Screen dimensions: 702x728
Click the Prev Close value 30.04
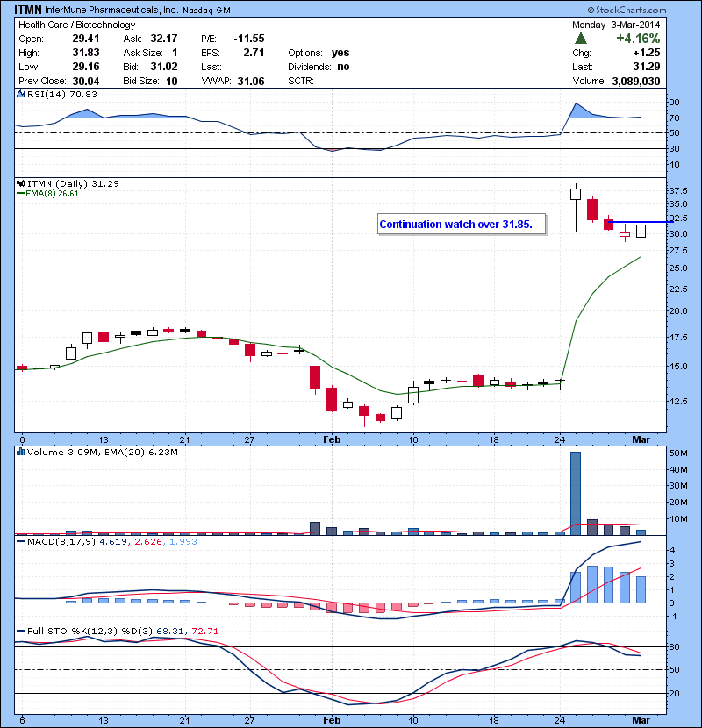(86, 82)
